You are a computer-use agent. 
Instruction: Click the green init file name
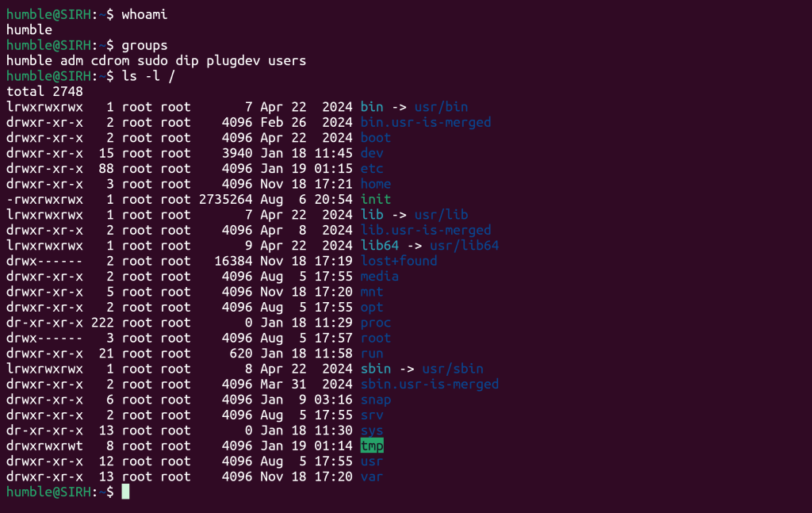pos(375,199)
